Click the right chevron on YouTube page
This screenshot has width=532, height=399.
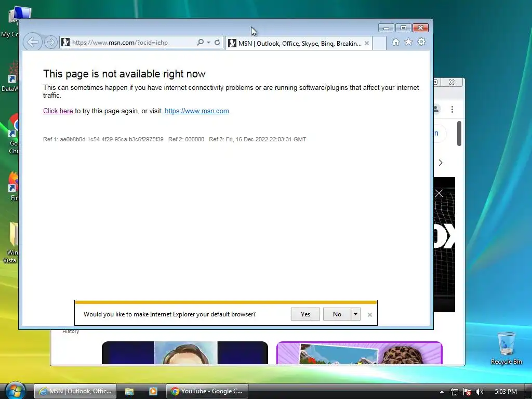441,163
